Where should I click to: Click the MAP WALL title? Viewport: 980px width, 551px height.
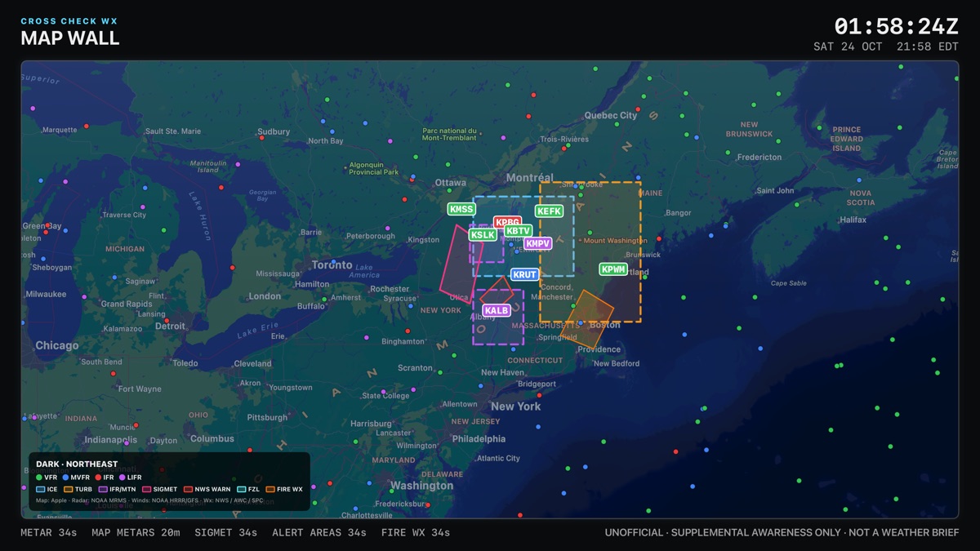70,38
